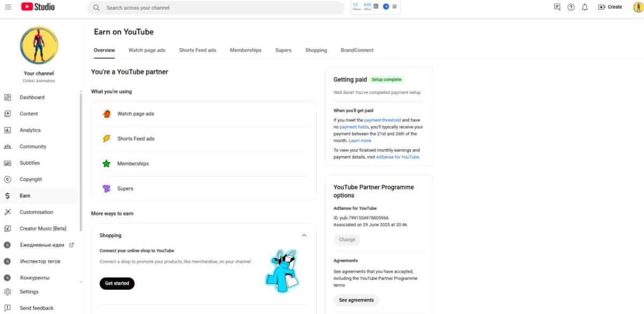Click the Watch page ads icon
Viewport: 644px width, 314px height.
(107, 114)
